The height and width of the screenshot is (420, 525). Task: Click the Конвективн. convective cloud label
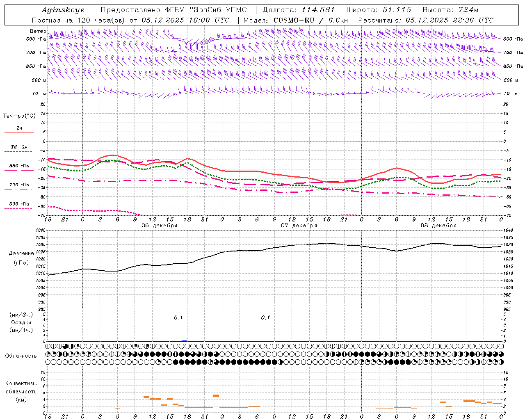pos(21,383)
